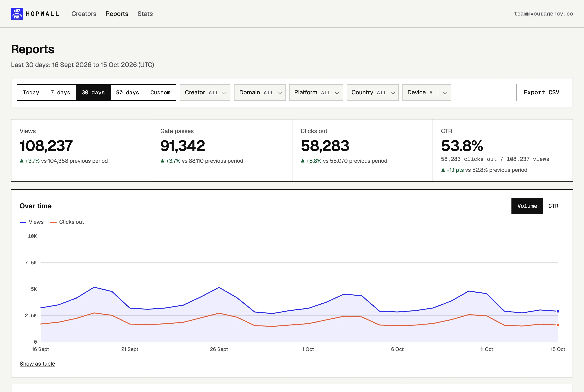This screenshot has width=584, height=392.
Task: Switch chart to CTR mode
Action: point(553,206)
